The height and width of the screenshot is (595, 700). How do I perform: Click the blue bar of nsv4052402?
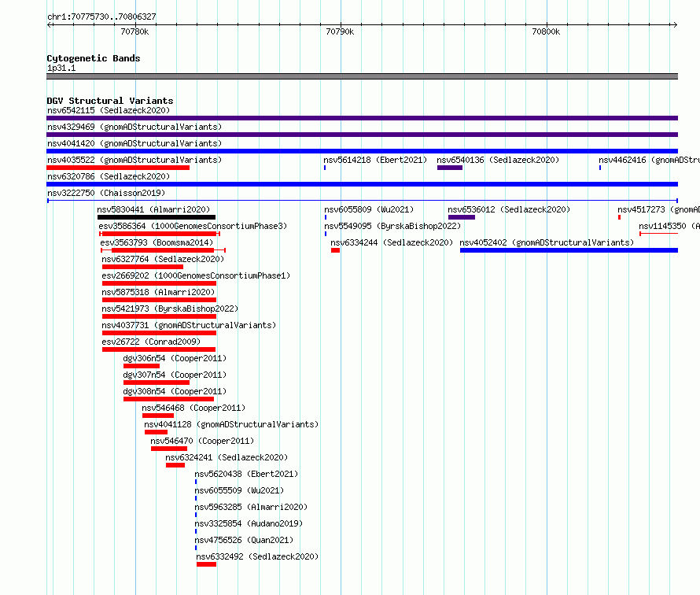click(569, 250)
